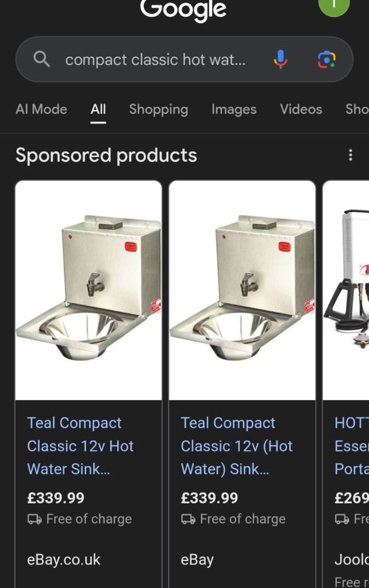This screenshot has height=588, width=369.
Task: Click second Teal sink product image
Action: point(243,290)
